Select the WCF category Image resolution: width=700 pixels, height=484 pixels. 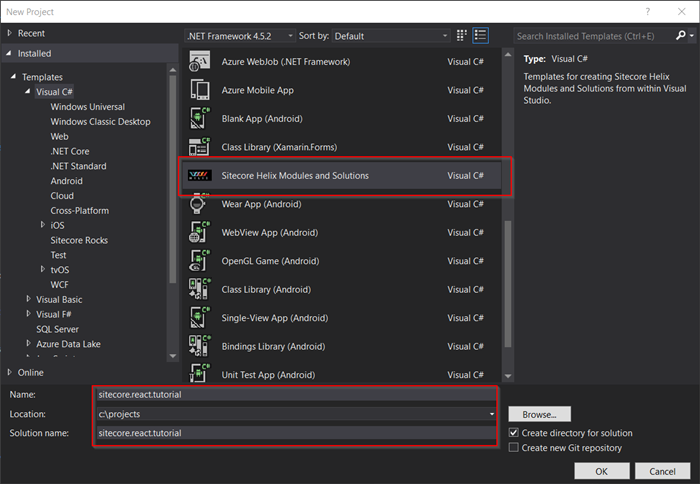[x=59, y=284]
